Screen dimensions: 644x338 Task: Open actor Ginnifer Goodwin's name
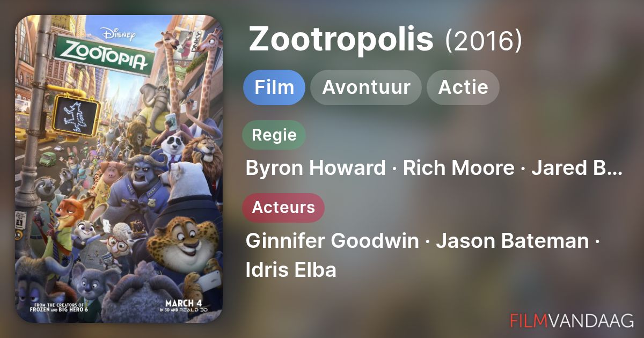332,241
